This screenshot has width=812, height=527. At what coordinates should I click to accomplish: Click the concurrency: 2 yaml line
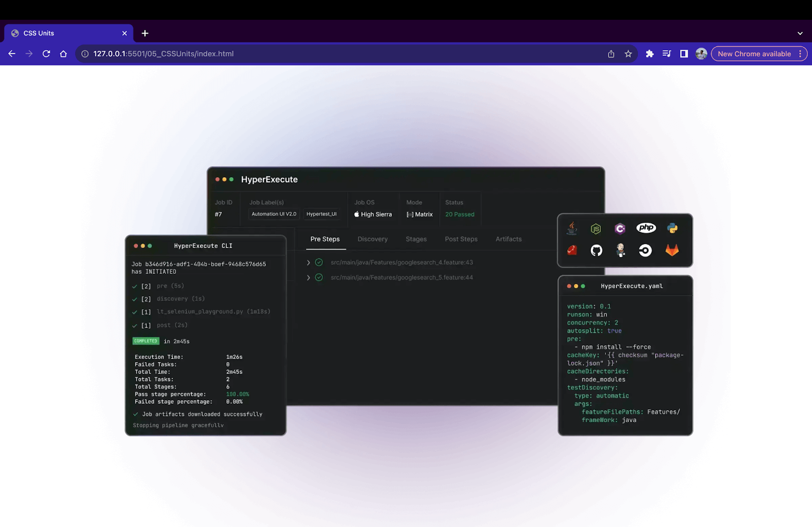pyautogui.click(x=593, y=323)
